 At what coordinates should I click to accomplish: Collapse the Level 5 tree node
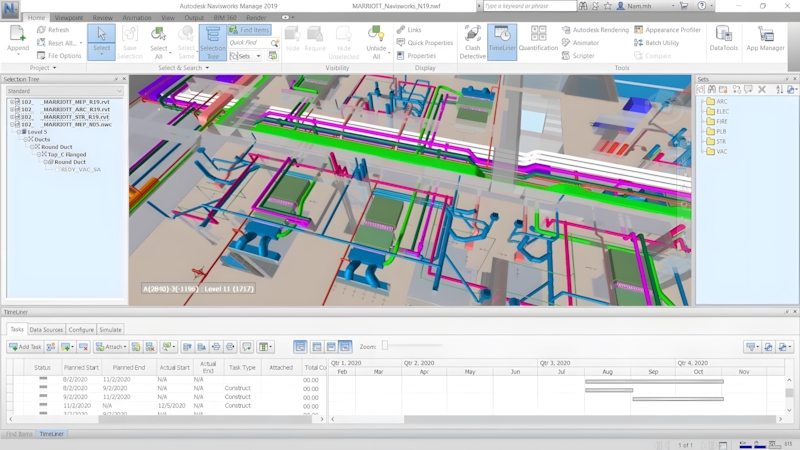tap(19, 132)
